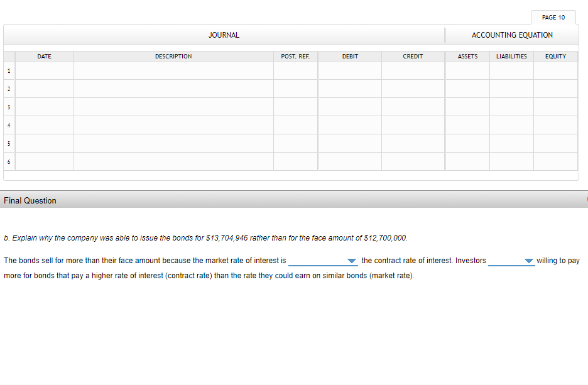Click the ASSETS column header
Screen dimensions: 588x385
tap(467, 57)
